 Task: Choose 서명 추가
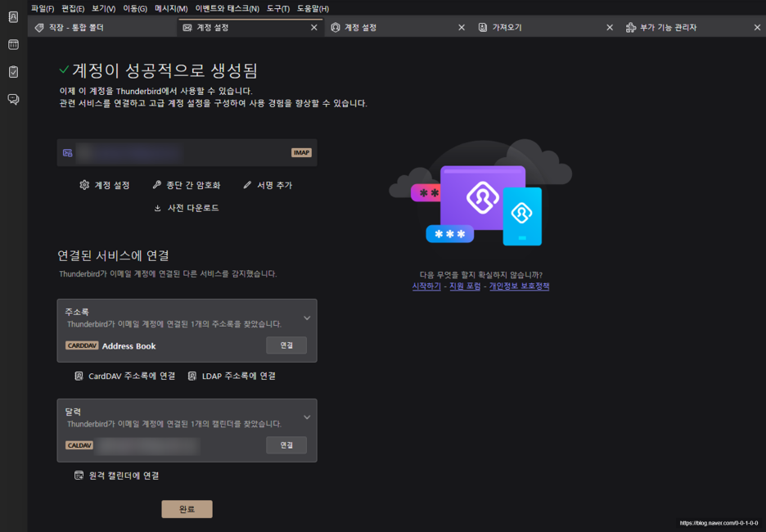(x=268, y=185)
